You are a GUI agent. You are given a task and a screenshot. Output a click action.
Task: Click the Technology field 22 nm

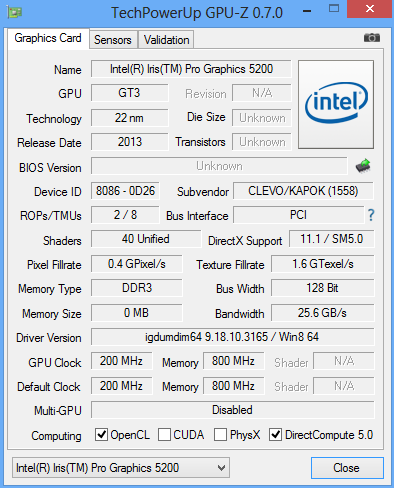129,118
